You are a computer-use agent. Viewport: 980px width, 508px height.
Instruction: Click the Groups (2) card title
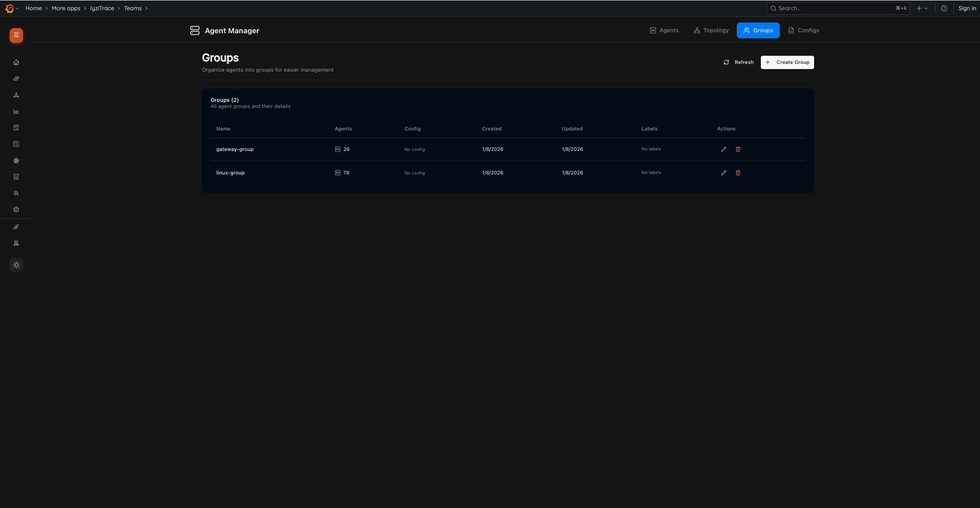click(225, 100)
